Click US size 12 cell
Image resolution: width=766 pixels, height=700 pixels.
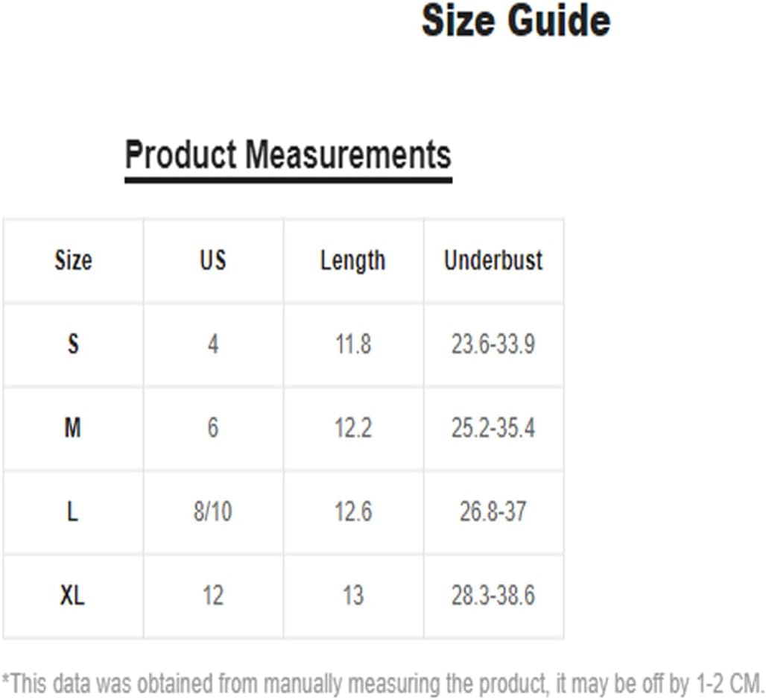pyautogui.click(x=213, y=596)
